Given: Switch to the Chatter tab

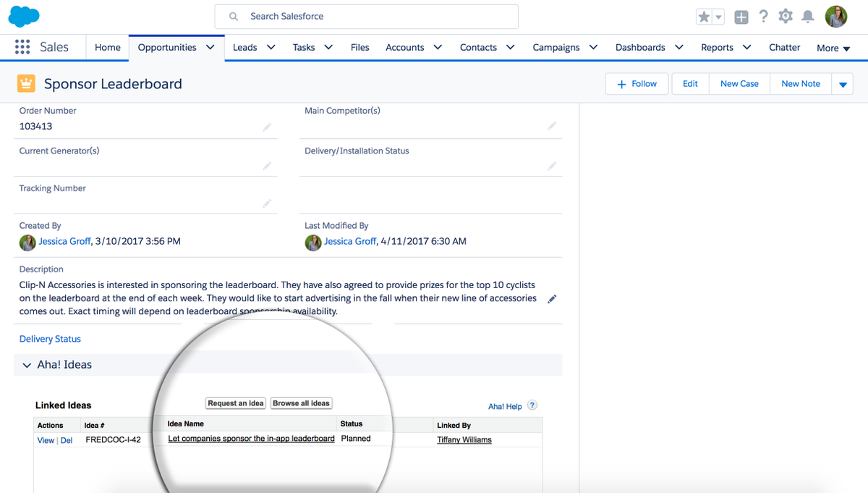Looking at the screenshot, I should point(784,47).
